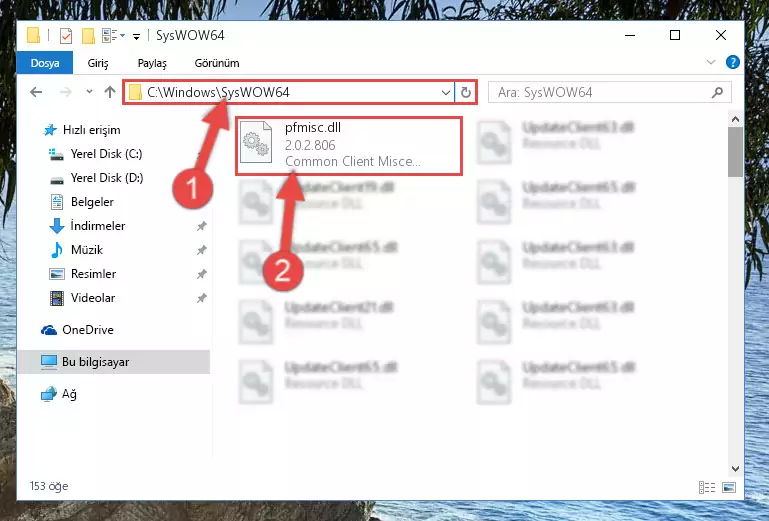Click the pin icon next to Resimler

click(202, 274)
